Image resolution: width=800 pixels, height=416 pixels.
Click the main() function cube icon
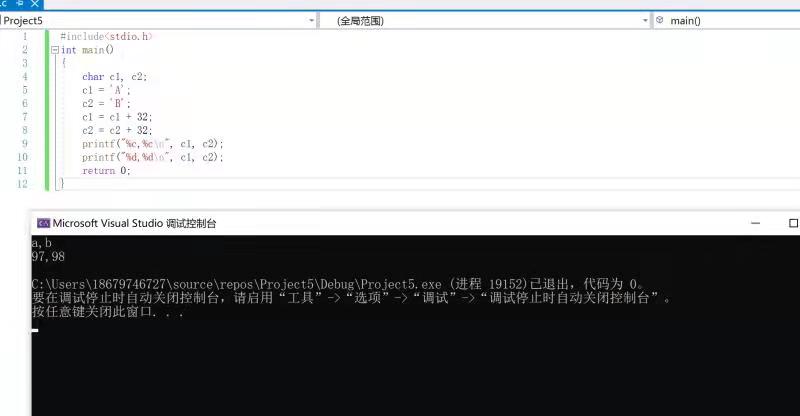point(660,20)
